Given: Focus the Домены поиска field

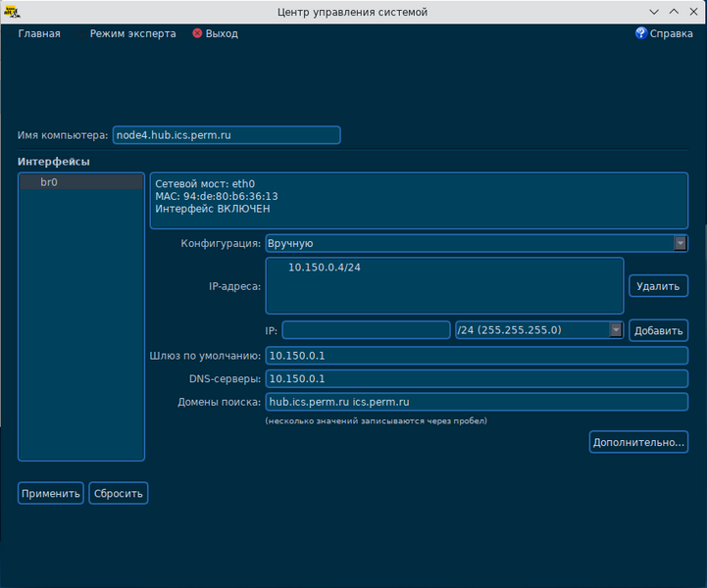Looking at the screenshot, I should pyautogui.click(x=477, y=402).
